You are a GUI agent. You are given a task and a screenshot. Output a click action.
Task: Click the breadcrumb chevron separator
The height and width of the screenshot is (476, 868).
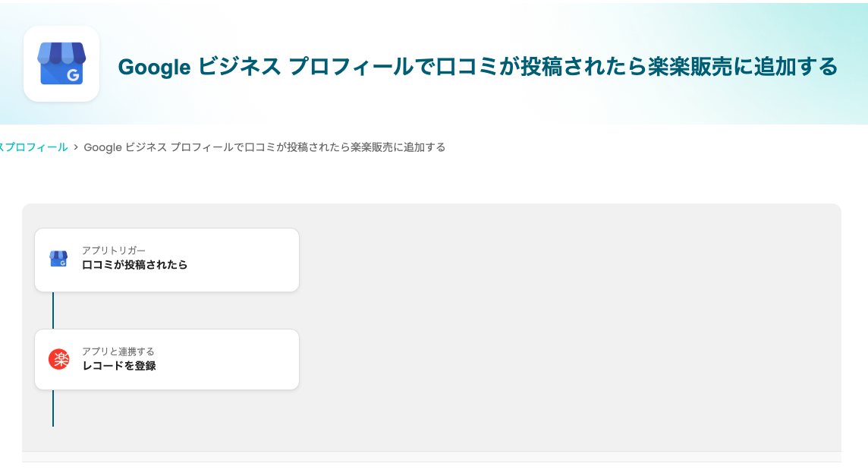(76, 147)
